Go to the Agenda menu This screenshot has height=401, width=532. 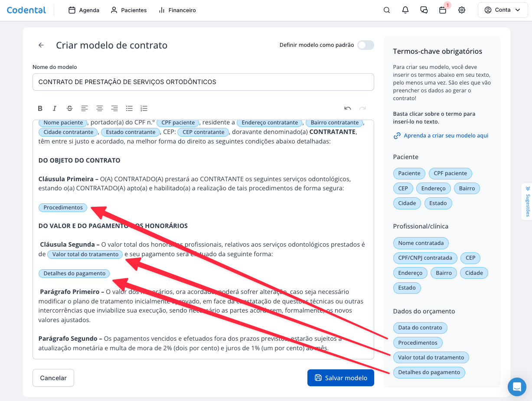tap(84, 10)
